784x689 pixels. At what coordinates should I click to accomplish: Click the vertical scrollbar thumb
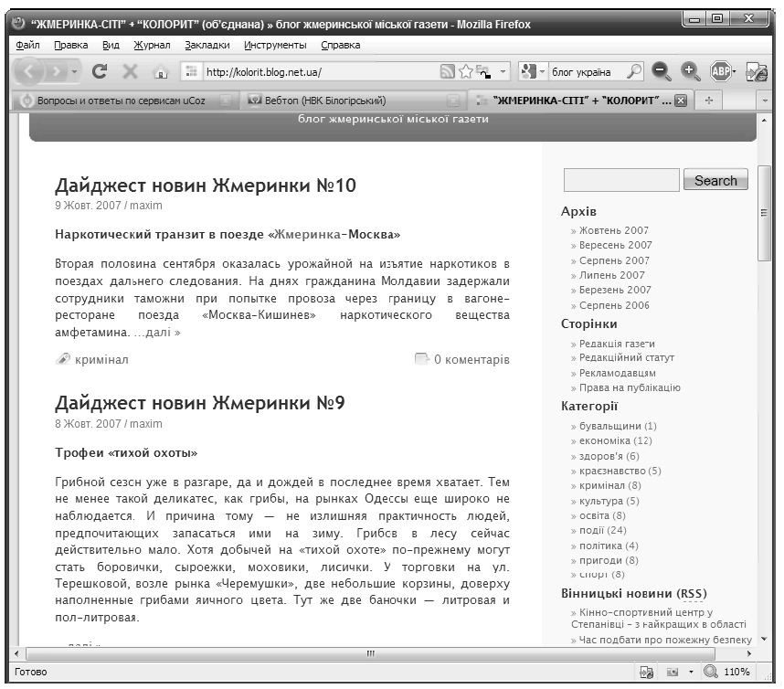click(x=764, y=214)
